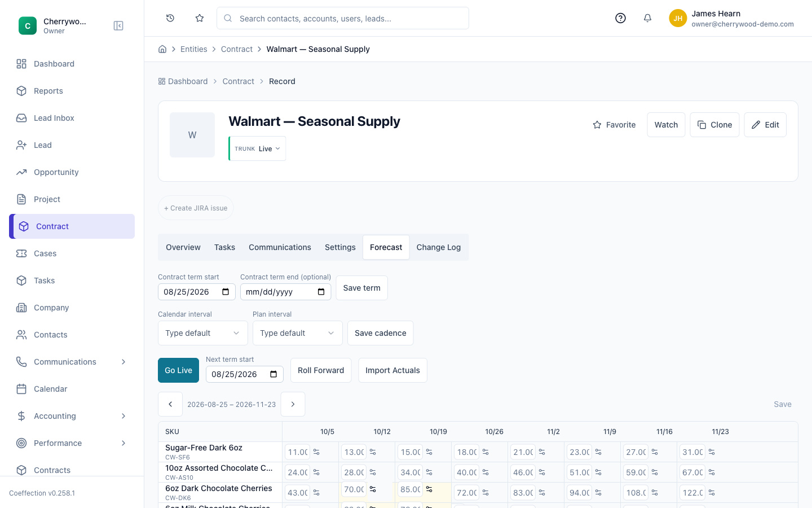Click Create JIRA issue
This screenshot has height=508, width=812.
click(x=196, y=208)
